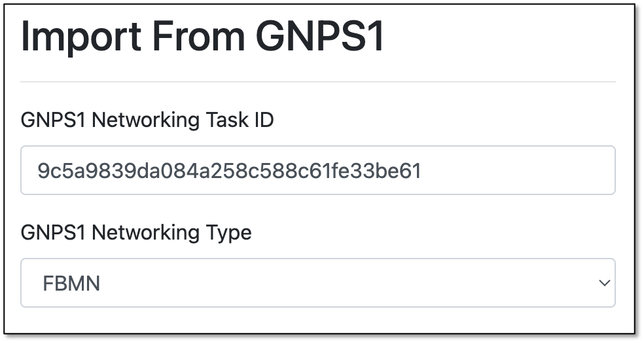Viewport: 644px width, 343px height.
Task: Click the "Import From GNPS1" heading
Action: (x=202, y=36)
